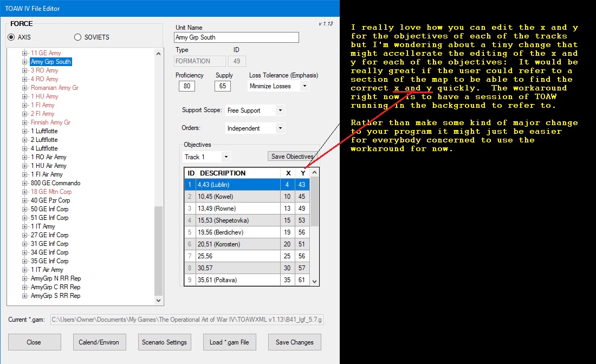The width and height of the screenshot is (596, 364).
Task: Select the 1 FI Air Army item
Action: (x=47, y=174)
